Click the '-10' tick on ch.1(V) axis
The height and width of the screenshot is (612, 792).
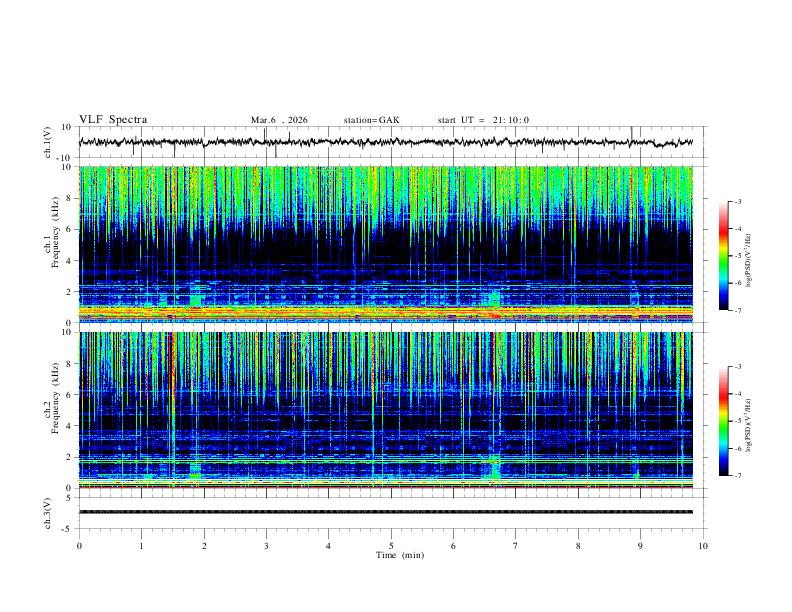66,158
